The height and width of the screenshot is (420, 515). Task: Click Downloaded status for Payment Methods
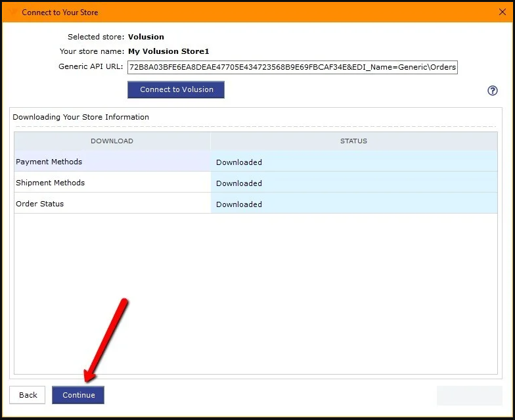point(239,162)
